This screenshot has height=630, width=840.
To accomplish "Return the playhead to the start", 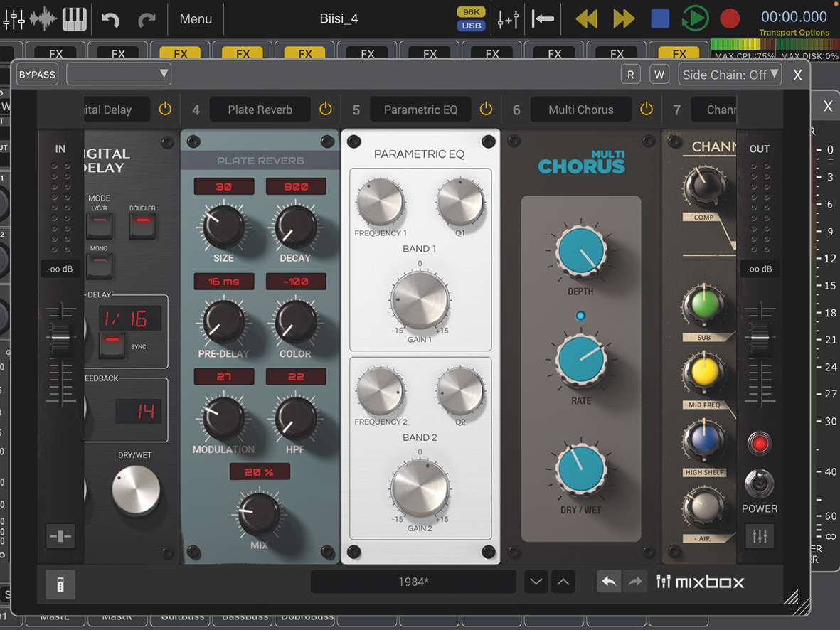I will click(x=543, y=19).
